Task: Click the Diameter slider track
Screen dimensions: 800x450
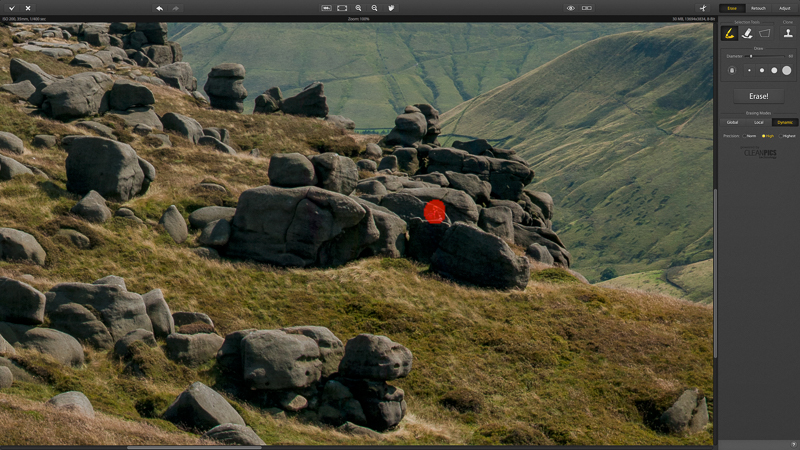Action: tap(765, 56)
